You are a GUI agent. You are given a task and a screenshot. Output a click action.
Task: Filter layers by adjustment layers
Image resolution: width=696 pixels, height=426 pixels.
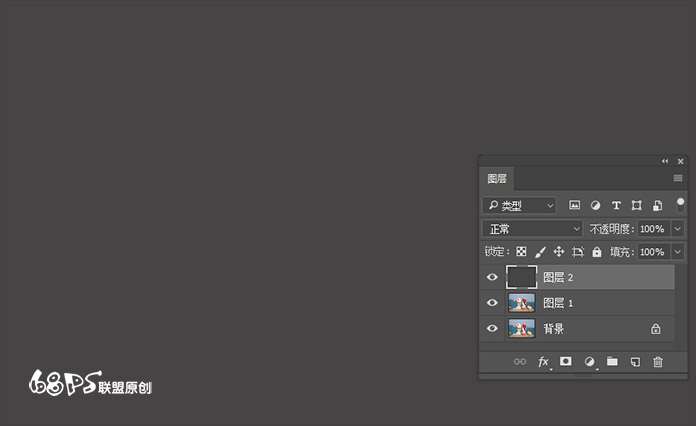pyautogui.click(x=596, y=205)
